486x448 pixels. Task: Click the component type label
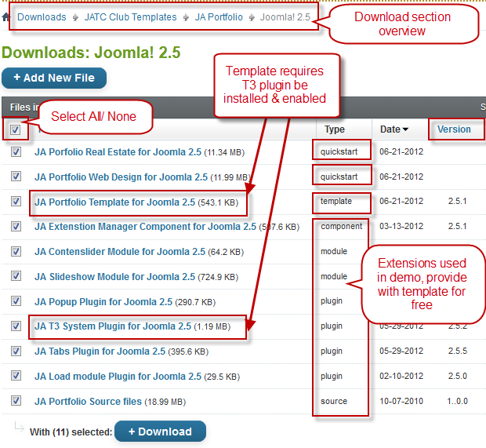point(341,227)
